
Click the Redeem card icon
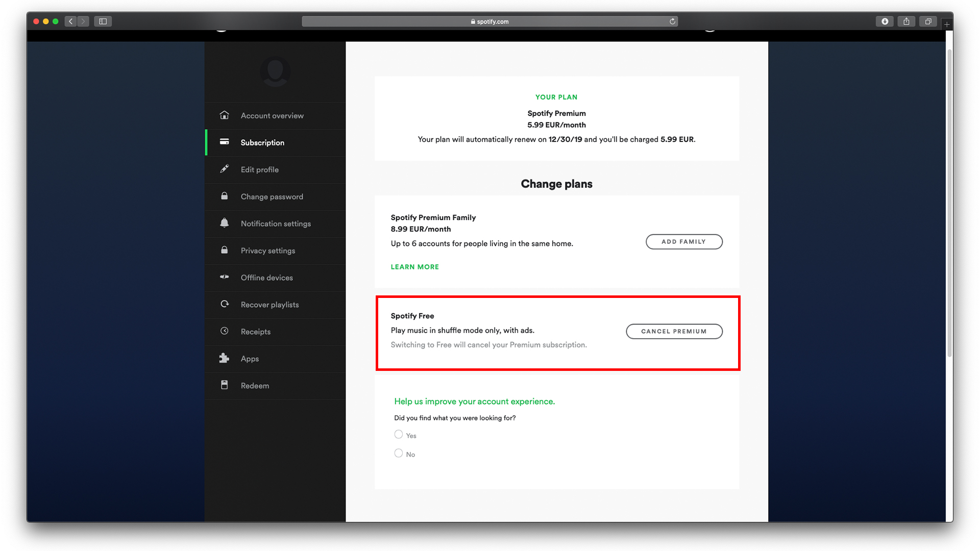coord(224,385)
